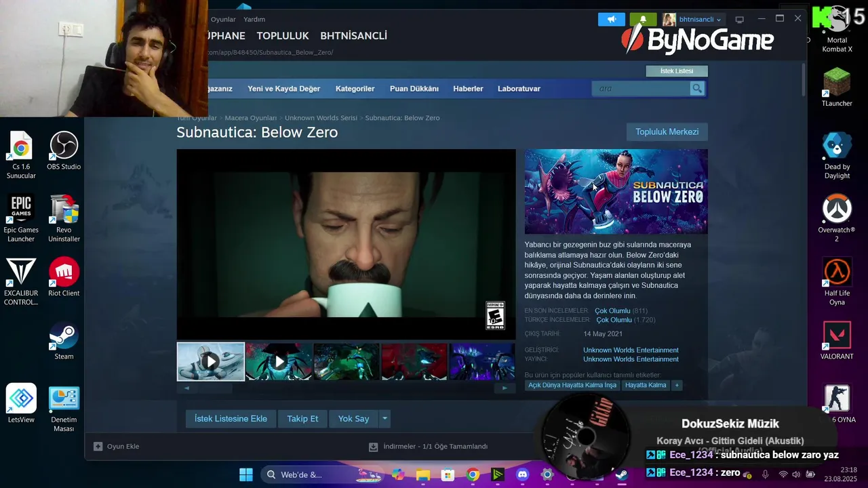Play second trailer thumbnail

(279, 361)
